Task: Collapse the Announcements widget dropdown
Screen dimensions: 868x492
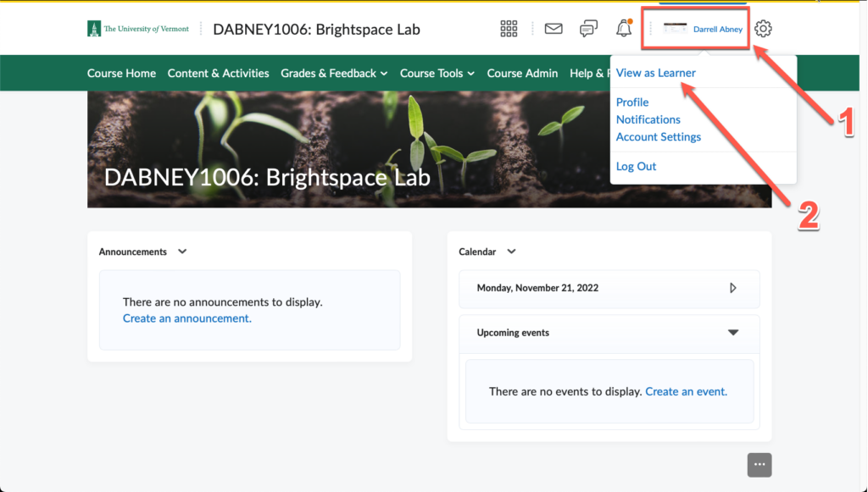Action: pyautogui.click(x=181, y=252)
